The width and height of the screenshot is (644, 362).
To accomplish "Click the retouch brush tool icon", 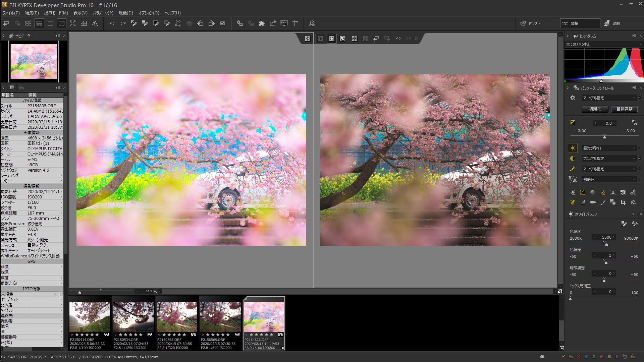I will (x=603, y=202).
